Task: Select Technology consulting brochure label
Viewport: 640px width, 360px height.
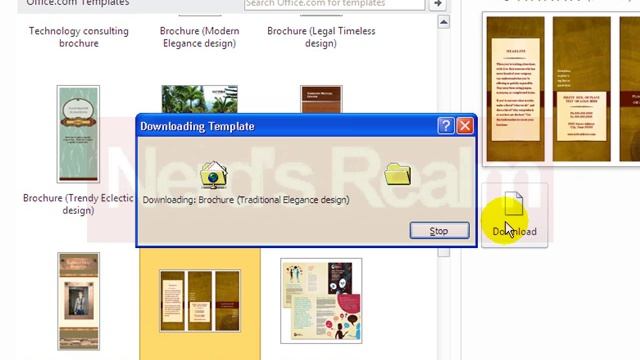Action: [79, 37]
